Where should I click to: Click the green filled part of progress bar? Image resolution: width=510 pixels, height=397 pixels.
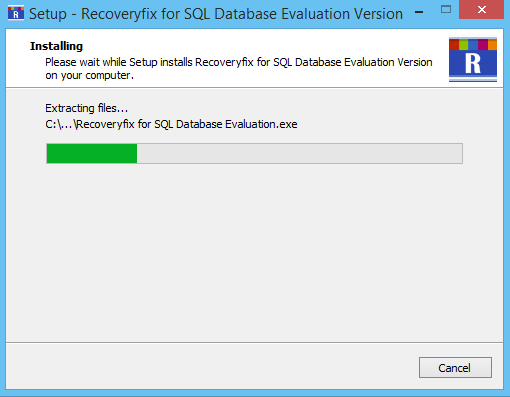(92, 153)
